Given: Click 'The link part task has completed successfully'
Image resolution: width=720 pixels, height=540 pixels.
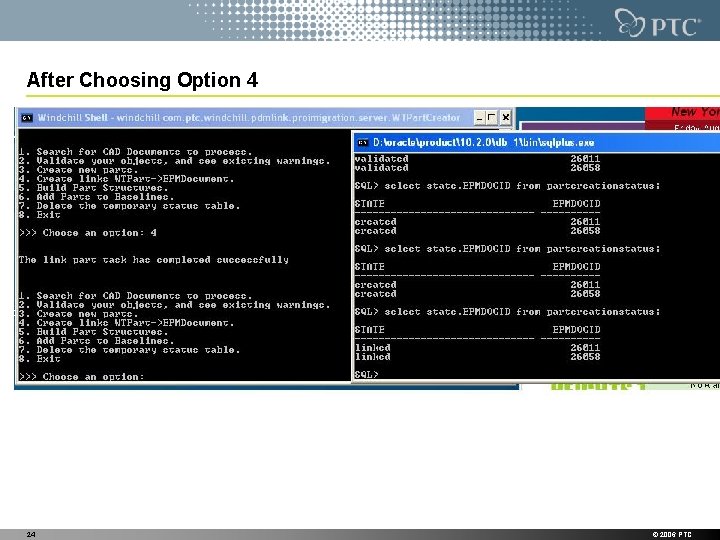Looking at the screenshot, I should click(154, 260).
